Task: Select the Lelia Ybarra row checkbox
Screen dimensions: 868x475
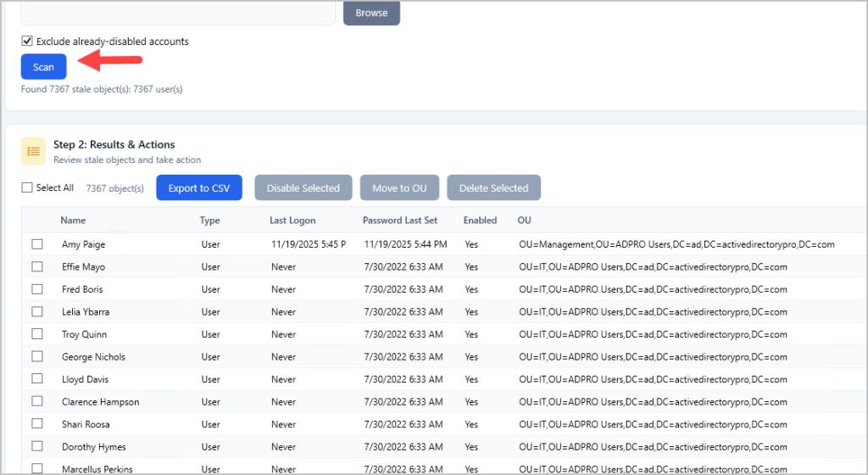Action: click(x=37, y=311)
